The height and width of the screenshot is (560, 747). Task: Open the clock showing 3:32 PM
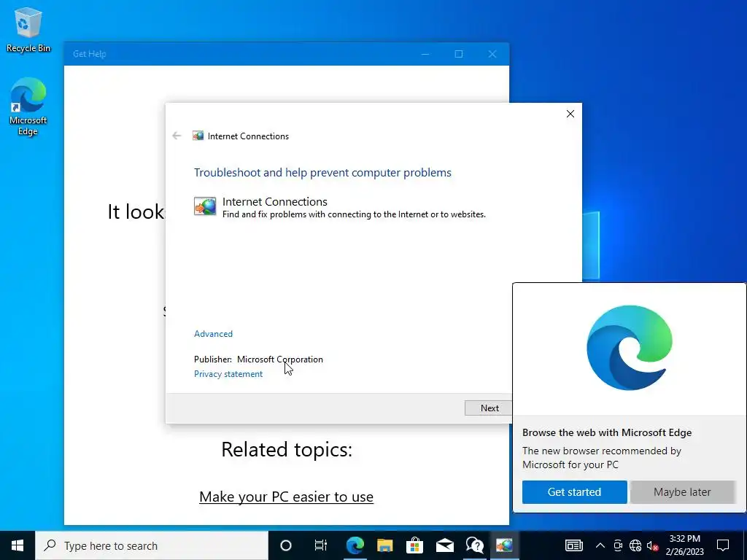(x=684, y=545)
